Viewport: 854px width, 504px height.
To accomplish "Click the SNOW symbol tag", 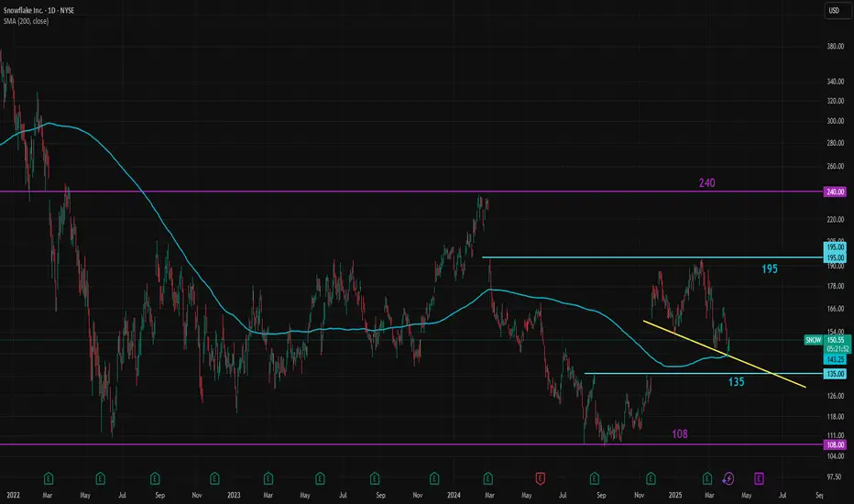I will click(813, 340).
